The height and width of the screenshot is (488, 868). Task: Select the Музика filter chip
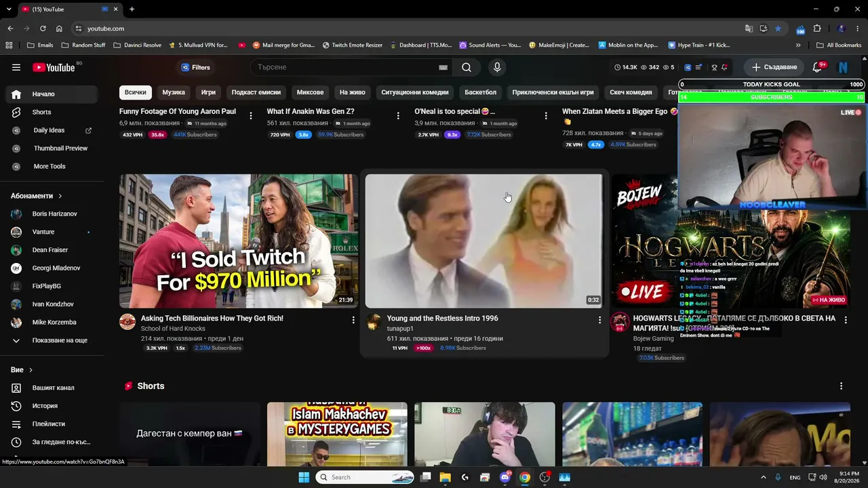[x=174, y=92]
